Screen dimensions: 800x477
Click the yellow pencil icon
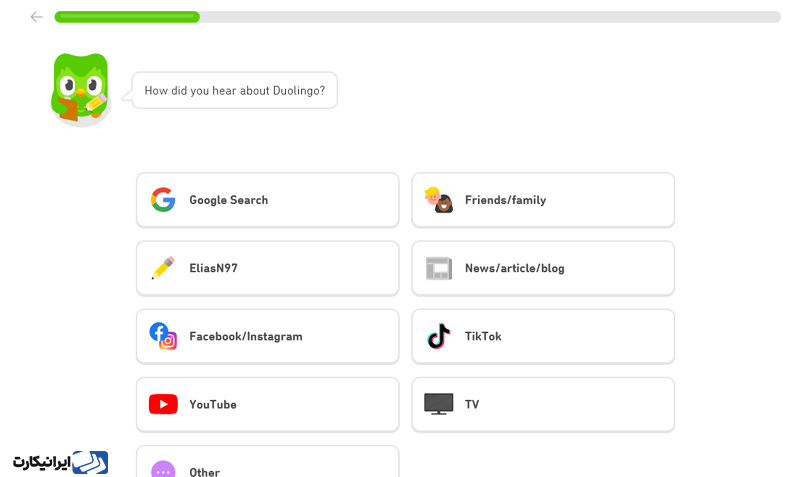[x=163, y=268]
